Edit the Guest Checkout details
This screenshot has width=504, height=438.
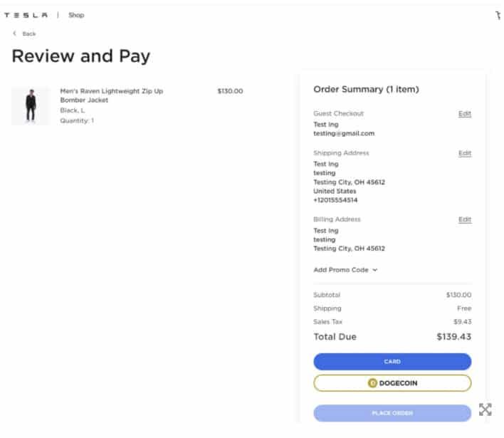(x=465, y=114)
